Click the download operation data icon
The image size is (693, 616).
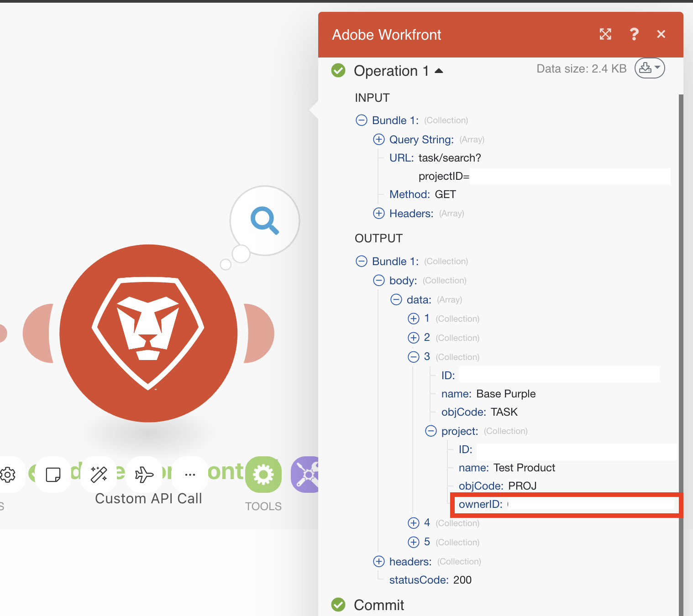coord(645,68)
